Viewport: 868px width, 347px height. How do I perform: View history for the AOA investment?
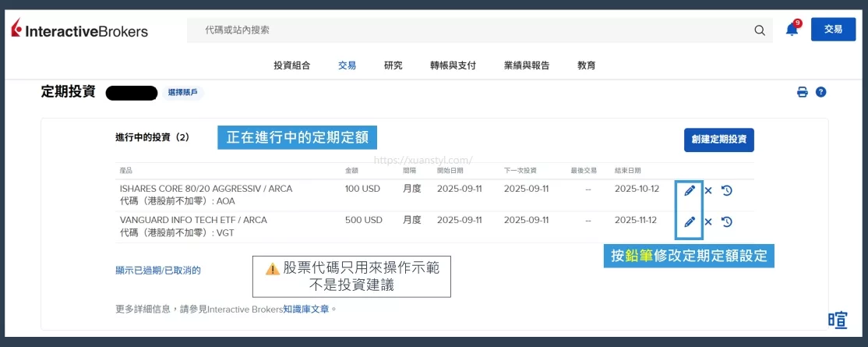[727, 191]
